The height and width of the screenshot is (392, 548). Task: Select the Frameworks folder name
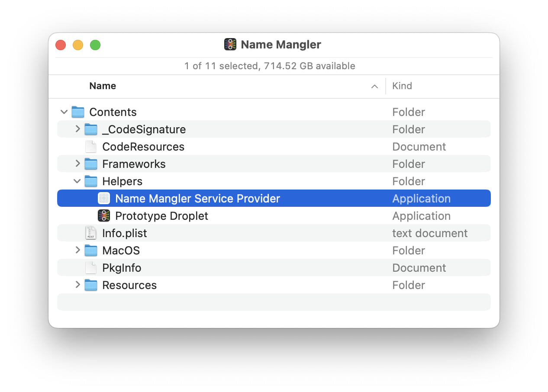coord(134,164)
